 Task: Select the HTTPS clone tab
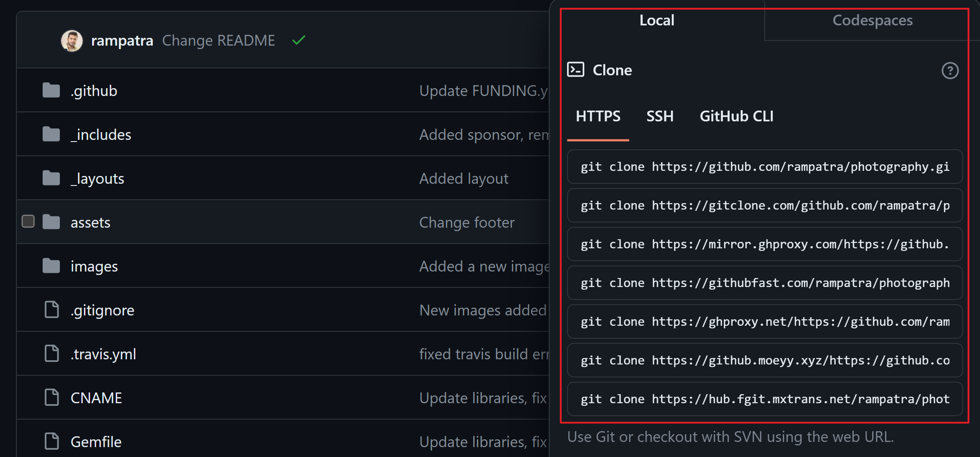[598, 116]
